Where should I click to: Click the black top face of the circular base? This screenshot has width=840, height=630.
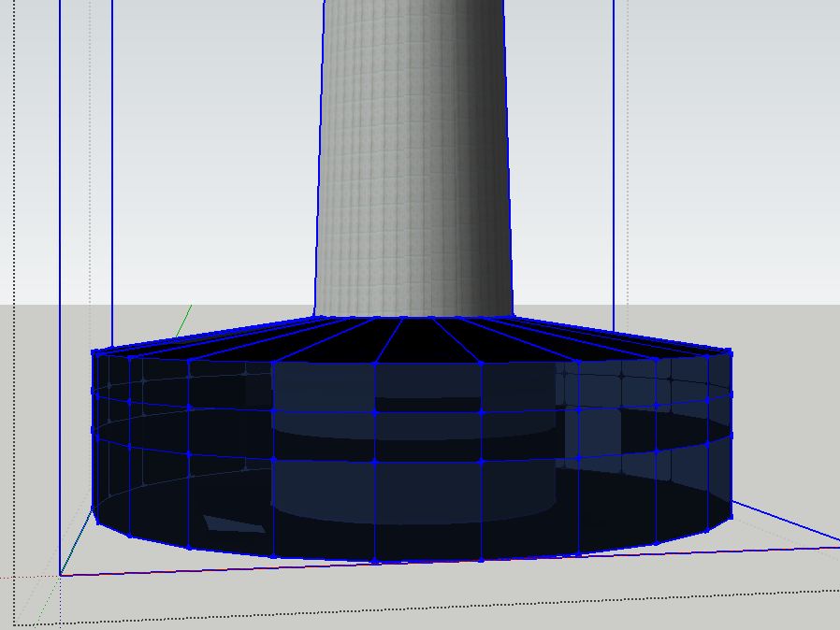[x=413, y=340]
